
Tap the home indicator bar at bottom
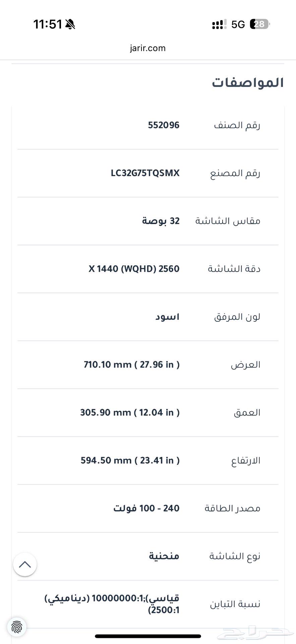point(148,636)
